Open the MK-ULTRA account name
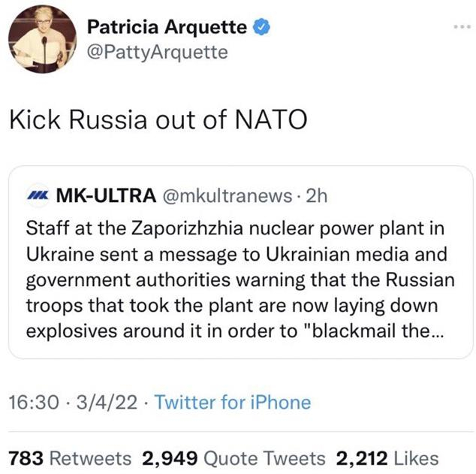Screen dimensions: 476x474 pyautogui.click(x=101, y=195)
